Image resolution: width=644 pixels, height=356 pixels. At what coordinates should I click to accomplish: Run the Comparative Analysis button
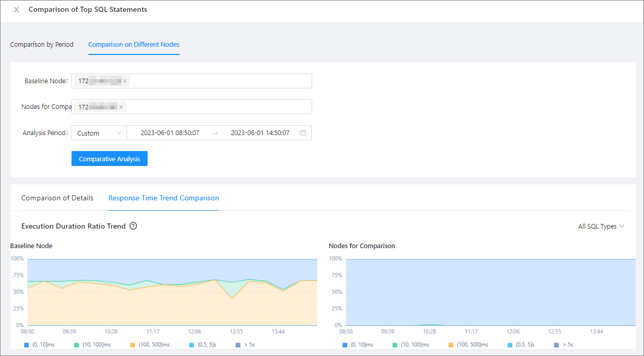tap(110, 159)
